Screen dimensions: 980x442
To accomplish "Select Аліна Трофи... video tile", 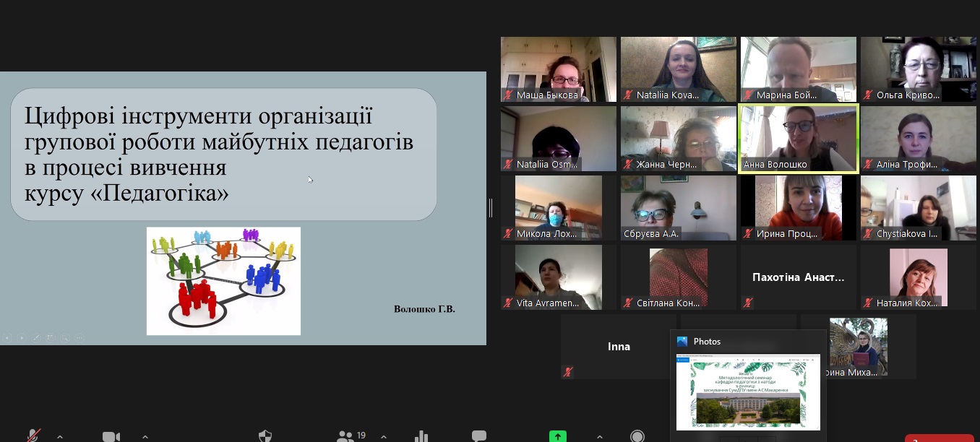I will pos(919,139).
